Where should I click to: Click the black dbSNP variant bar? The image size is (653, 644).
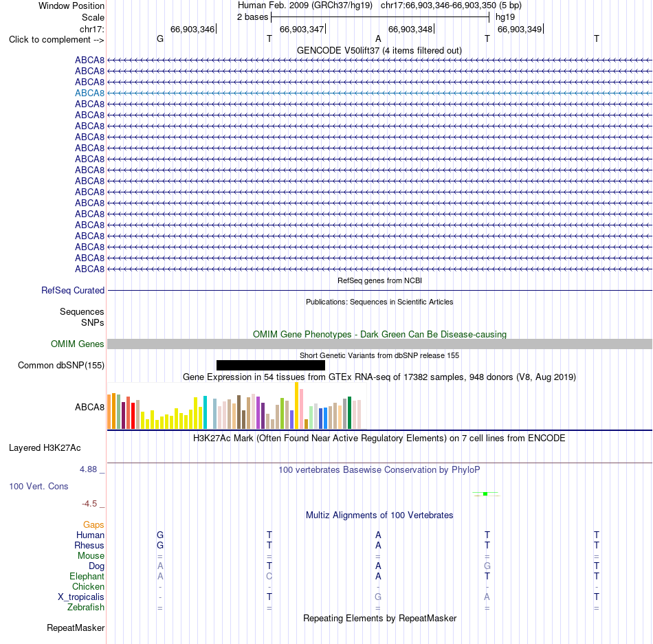click(x=271, y=365)
